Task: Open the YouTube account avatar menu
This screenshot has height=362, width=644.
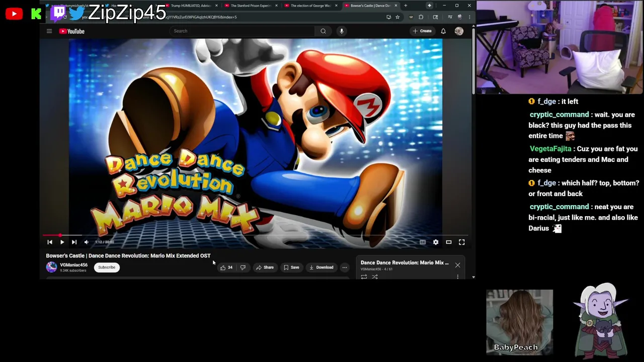Action: click(x=459, y=31)
